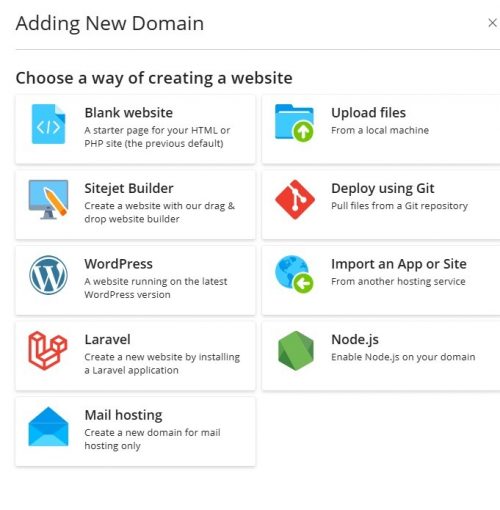Viewport: 500px width, 510px height.
Task: Select the Node.js heading
Action: 355,340
